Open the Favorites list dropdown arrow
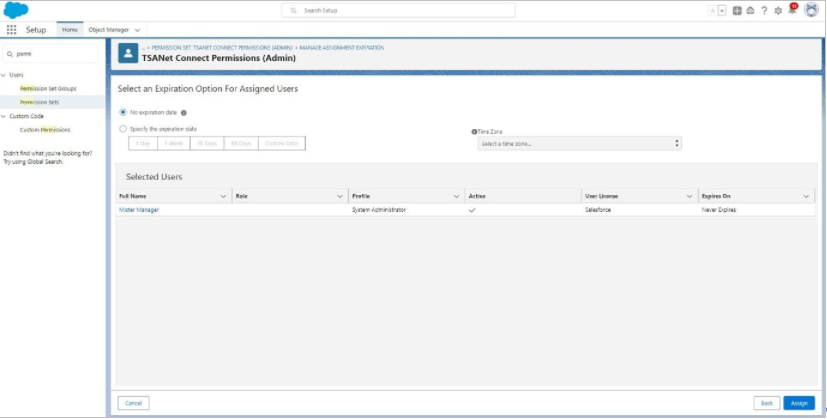Viewport: 827px width, 419px height. (722, 10)
